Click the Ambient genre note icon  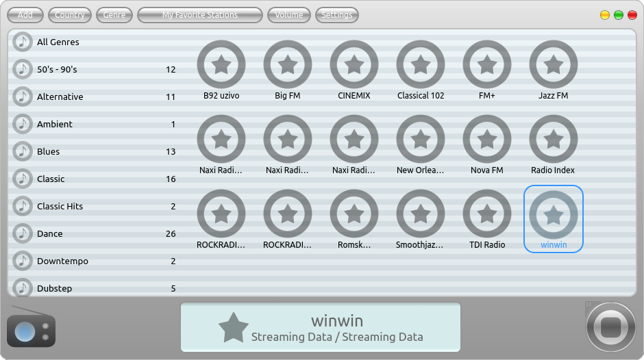[22, 124]
